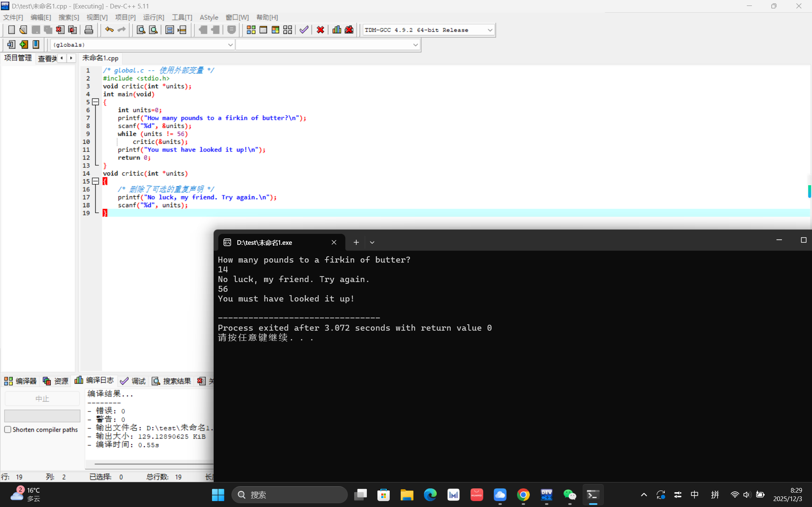The width and height of the screenshot is (812, 507).
Task: Click the 中 input language indicator
Action: point(695,495)
